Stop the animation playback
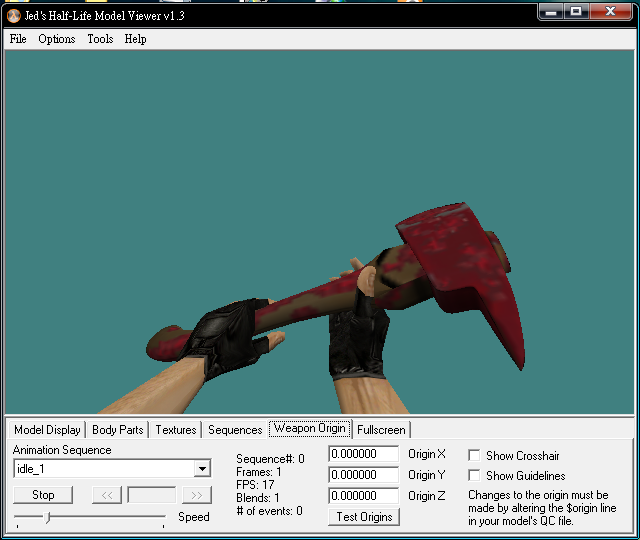 tap(43, 495)
